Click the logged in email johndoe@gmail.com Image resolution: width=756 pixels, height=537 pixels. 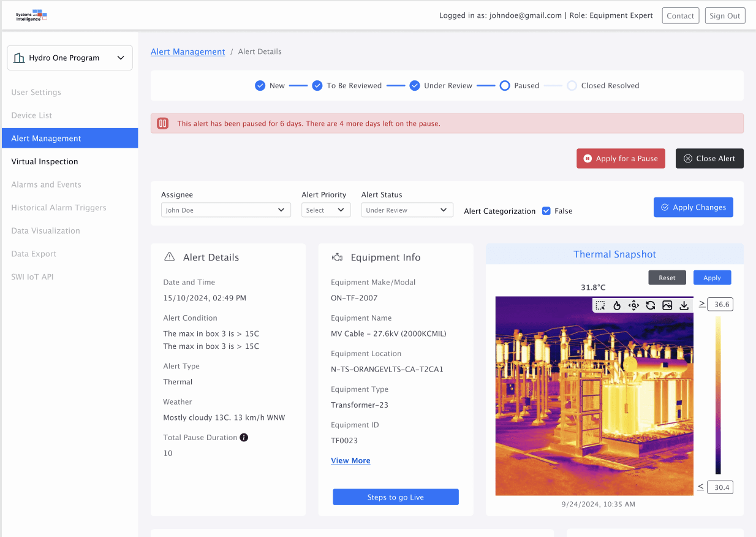[526, 16]
